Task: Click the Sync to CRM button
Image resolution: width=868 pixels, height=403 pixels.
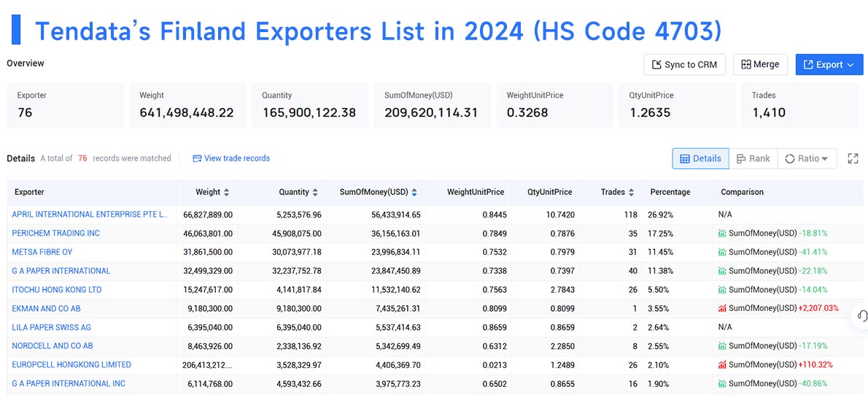Action: point(684,64)
